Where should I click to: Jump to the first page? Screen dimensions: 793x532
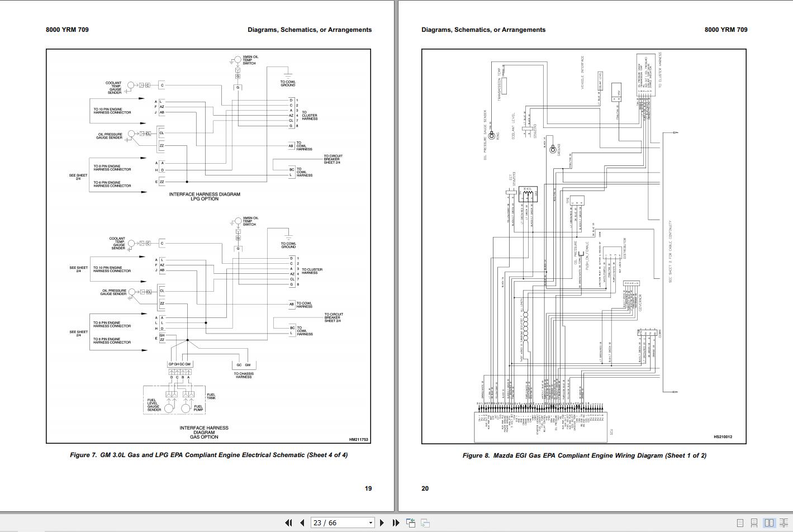point(288,522)
